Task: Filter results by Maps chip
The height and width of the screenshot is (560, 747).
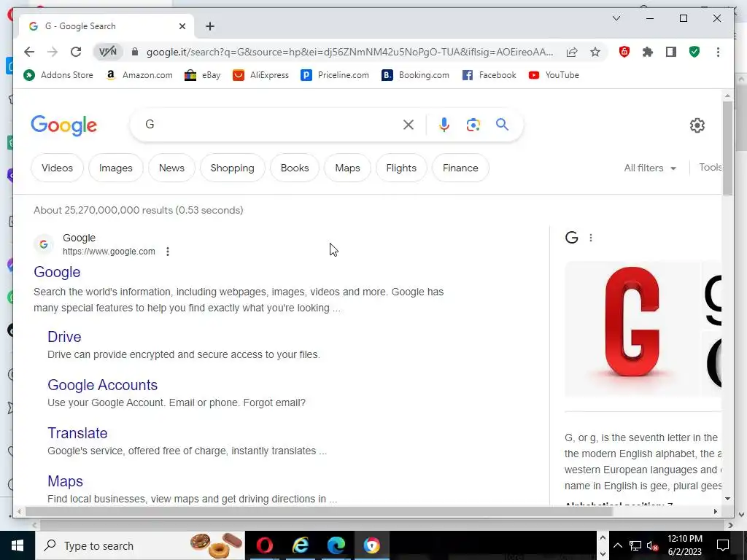Action: pyautogui.click(x=347, y=168)
